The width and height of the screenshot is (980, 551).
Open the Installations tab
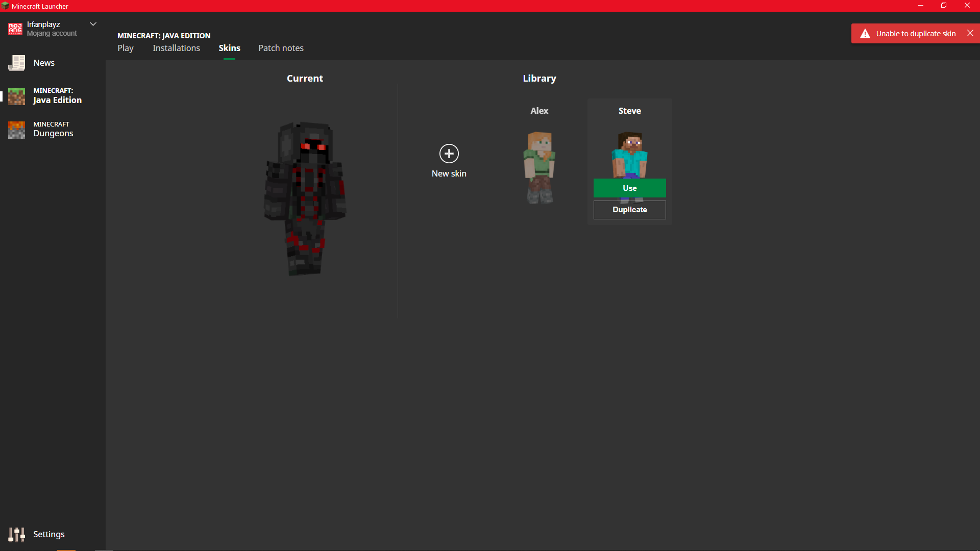point(176,48)
